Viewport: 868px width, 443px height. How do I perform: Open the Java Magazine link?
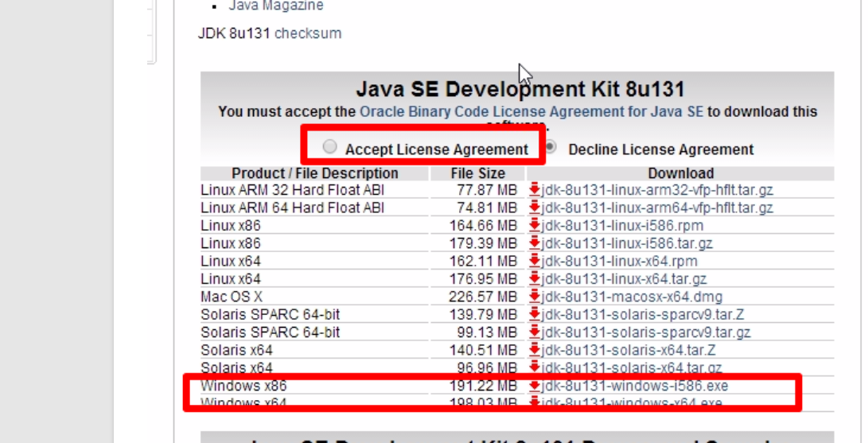tap(276, 6)
